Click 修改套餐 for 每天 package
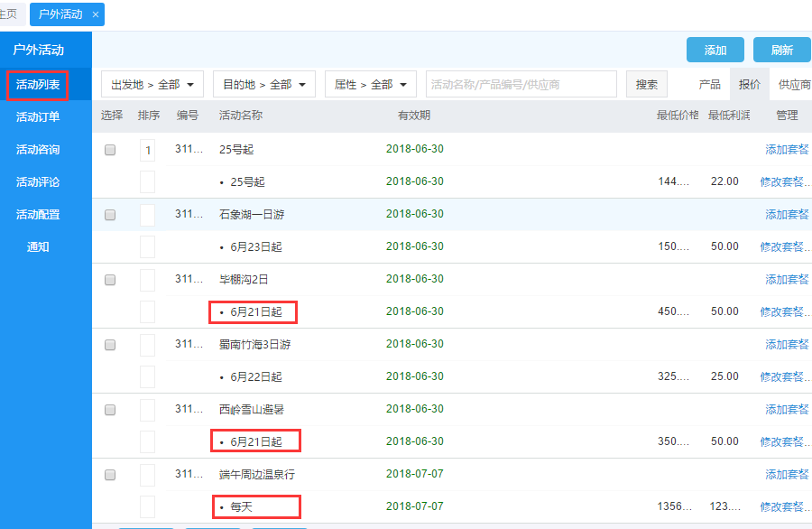 tap(783, 507)
